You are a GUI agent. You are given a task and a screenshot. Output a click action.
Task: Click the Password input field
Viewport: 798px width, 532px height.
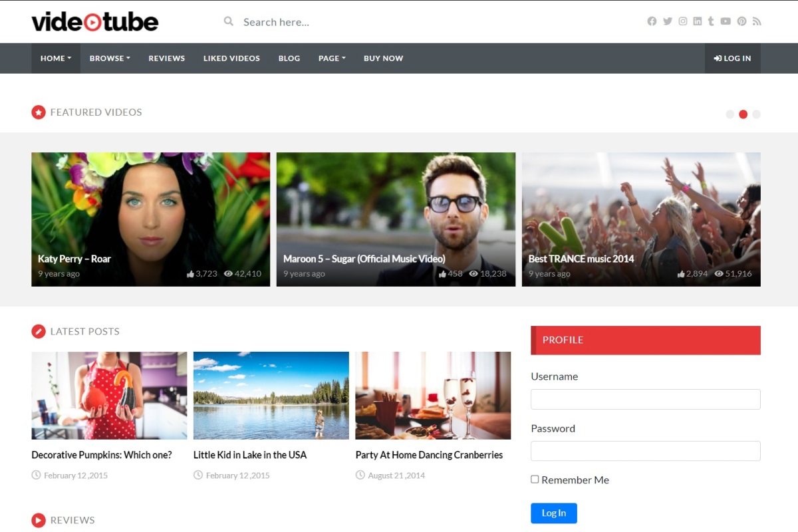(646, 451)
